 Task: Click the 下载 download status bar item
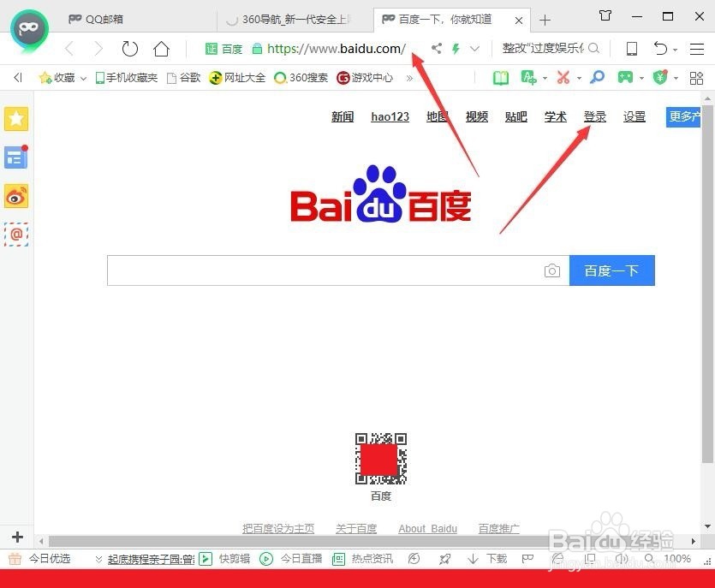487,559
